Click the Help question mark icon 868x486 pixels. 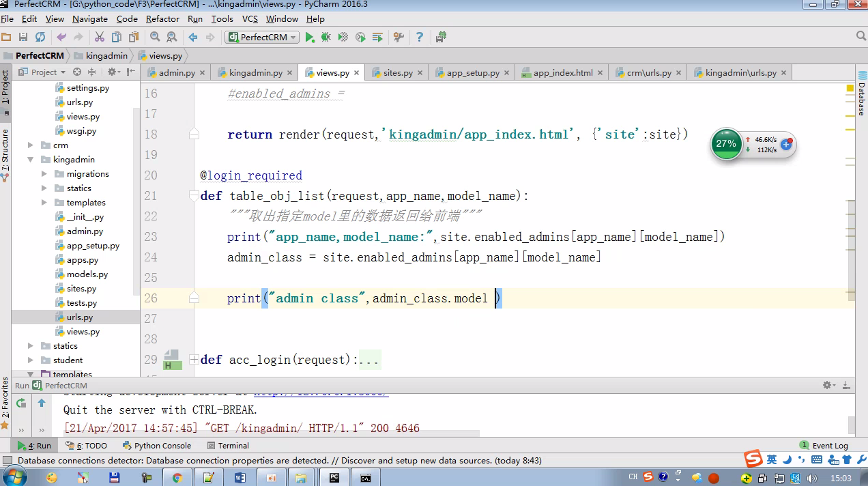(420, 37)
